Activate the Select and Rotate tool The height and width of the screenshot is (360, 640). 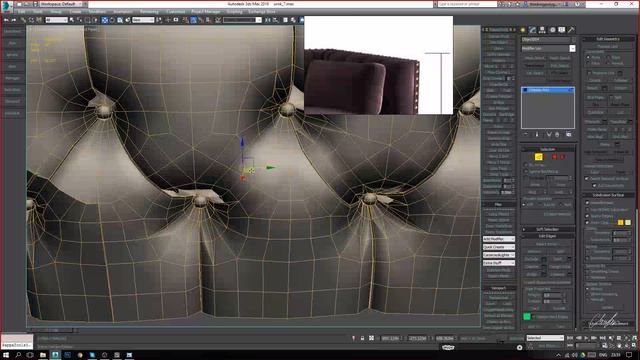(112, 20)
